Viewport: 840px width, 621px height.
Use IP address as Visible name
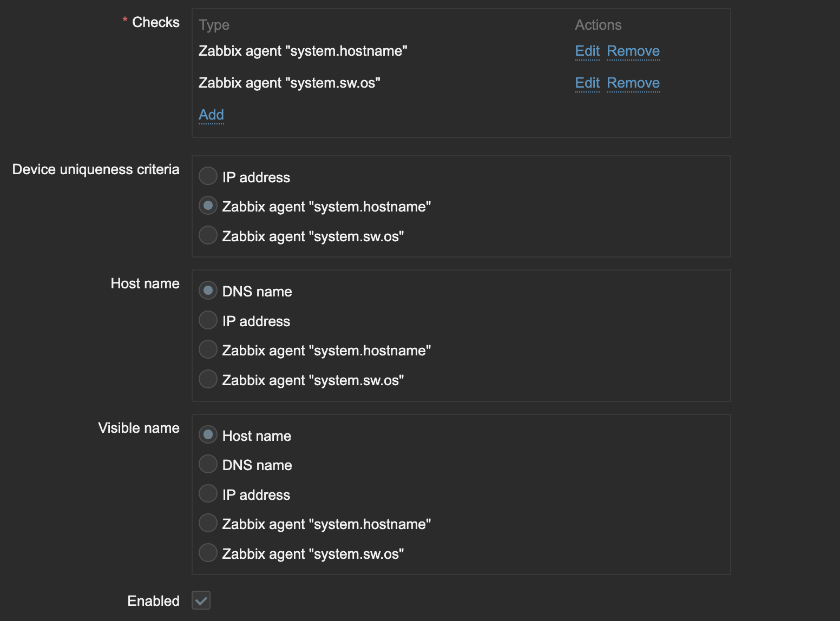[x=208, y=494]
